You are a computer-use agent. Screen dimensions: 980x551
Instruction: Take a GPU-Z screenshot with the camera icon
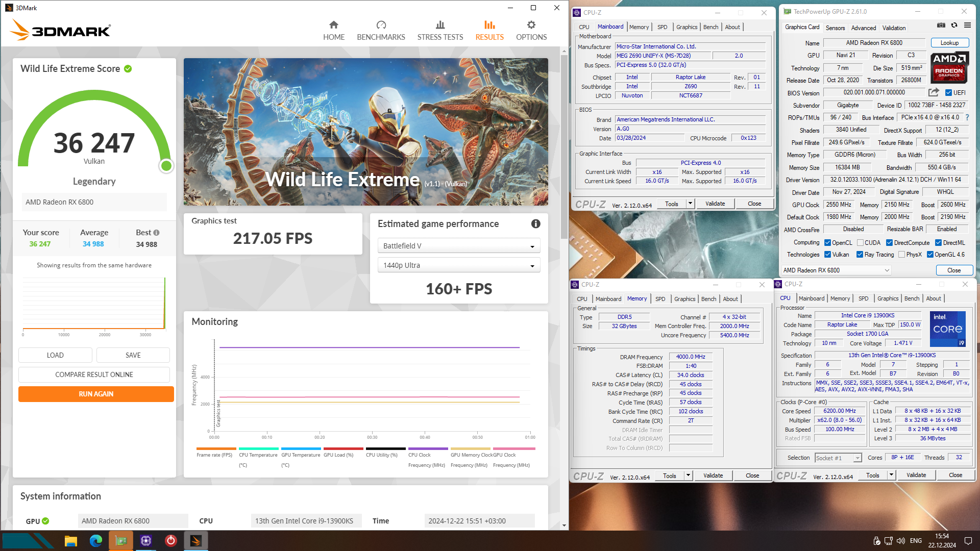tap(941, 25)
